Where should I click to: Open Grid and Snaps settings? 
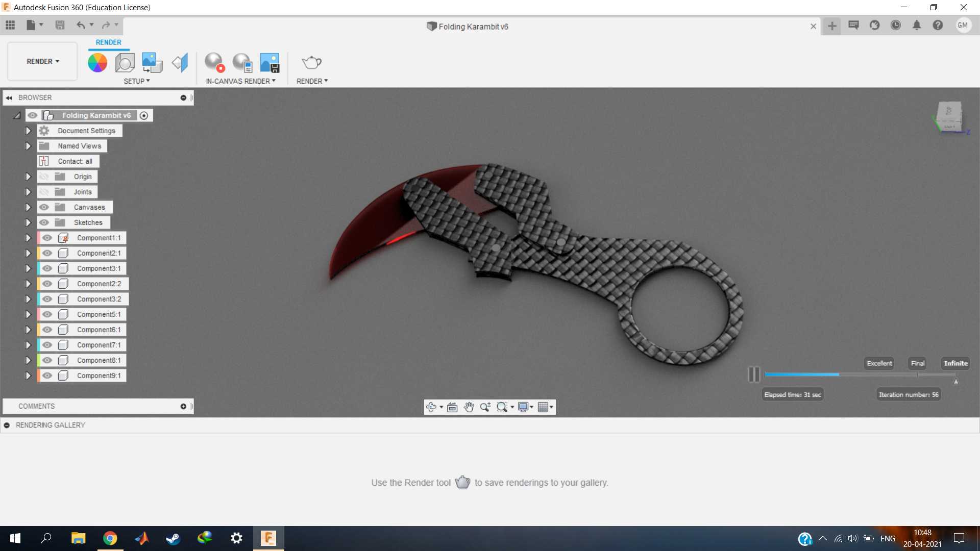tap(543, 407)
